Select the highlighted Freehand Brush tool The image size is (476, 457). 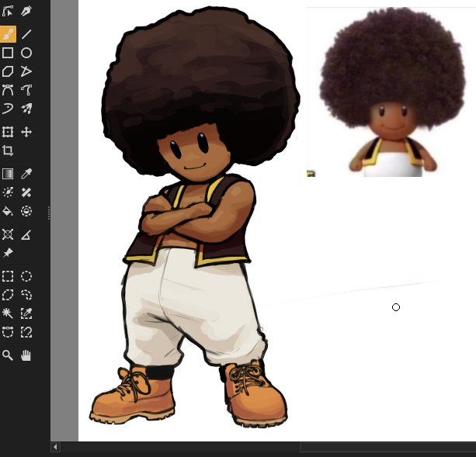(8, 34)
